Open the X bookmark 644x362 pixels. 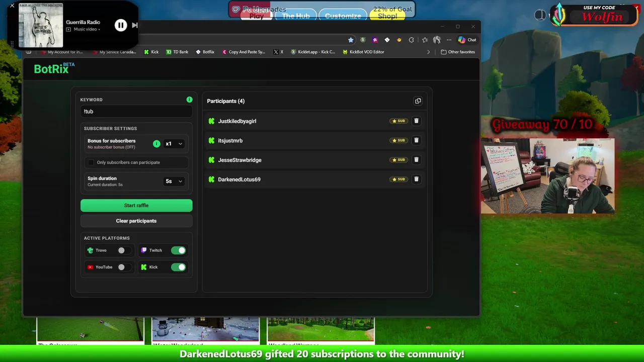point(278,52)
